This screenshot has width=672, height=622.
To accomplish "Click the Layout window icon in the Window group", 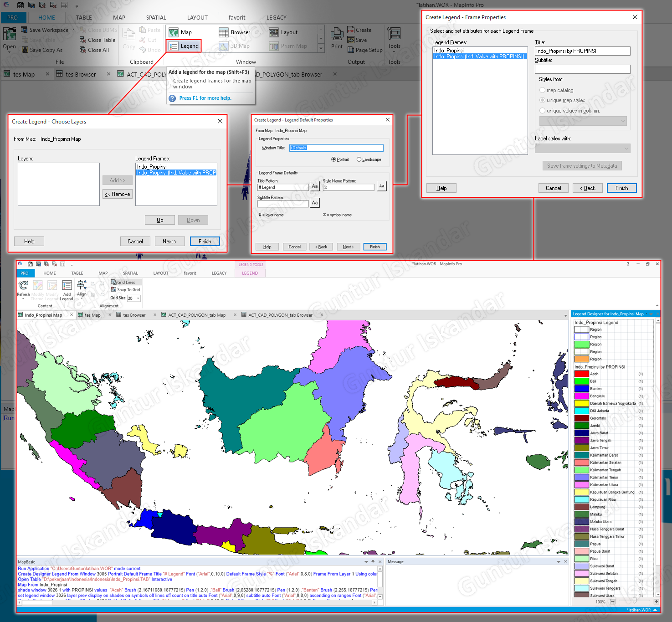I will pos(274,32).
